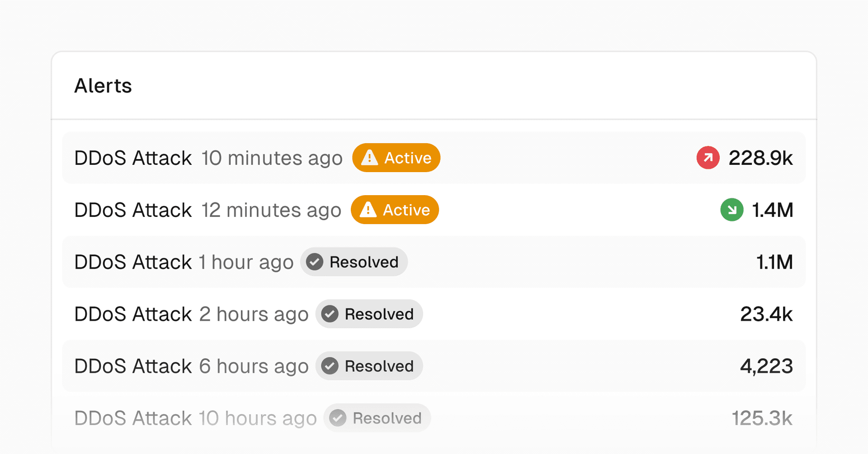Viewport: 868px width, 454px height.
Task: Click the 23.4k value in alert row
Action: pos(766,314)
